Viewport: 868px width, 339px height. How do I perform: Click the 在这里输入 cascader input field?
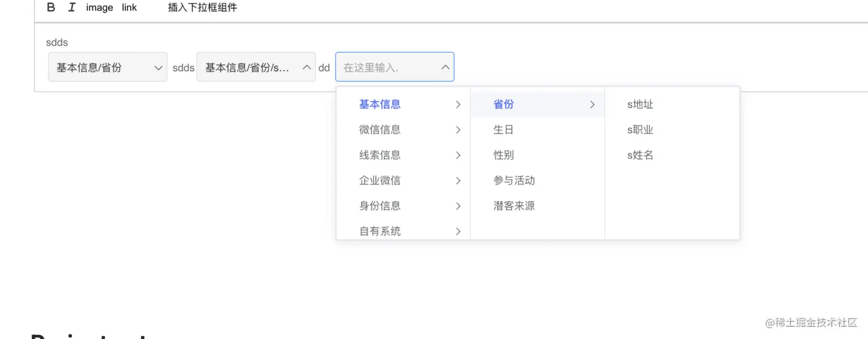click(385, 67)
